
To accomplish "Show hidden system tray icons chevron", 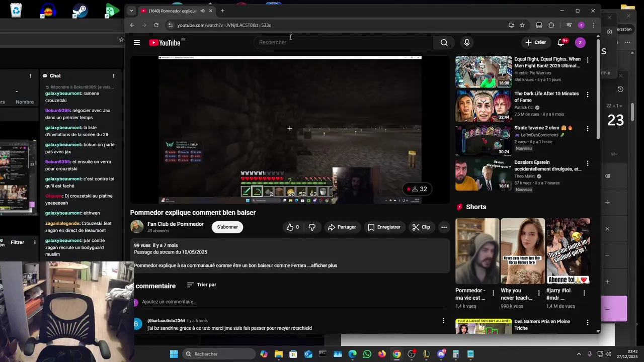I will click(579, 354).
